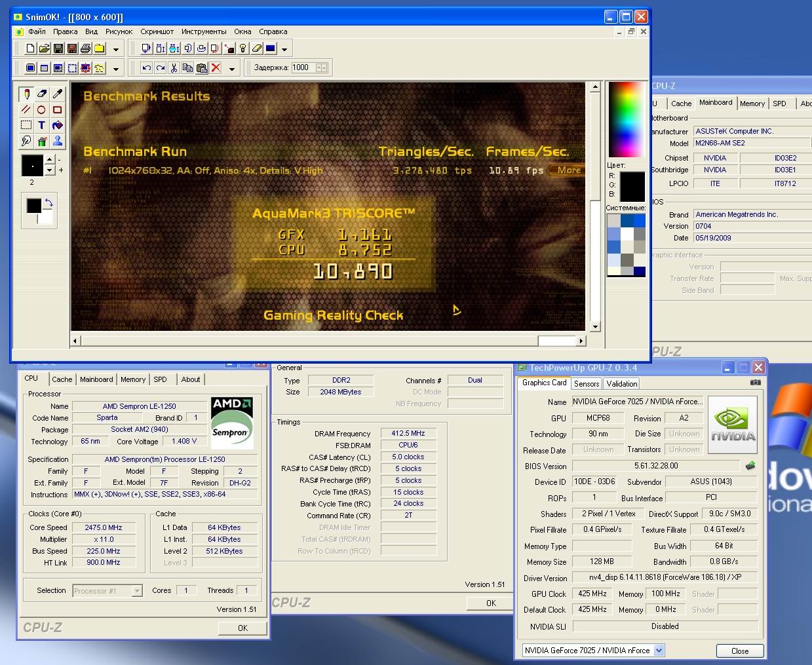This screenshot has height=665, width=812.
Task: Select the Text tool
Action: click(42, 125)
